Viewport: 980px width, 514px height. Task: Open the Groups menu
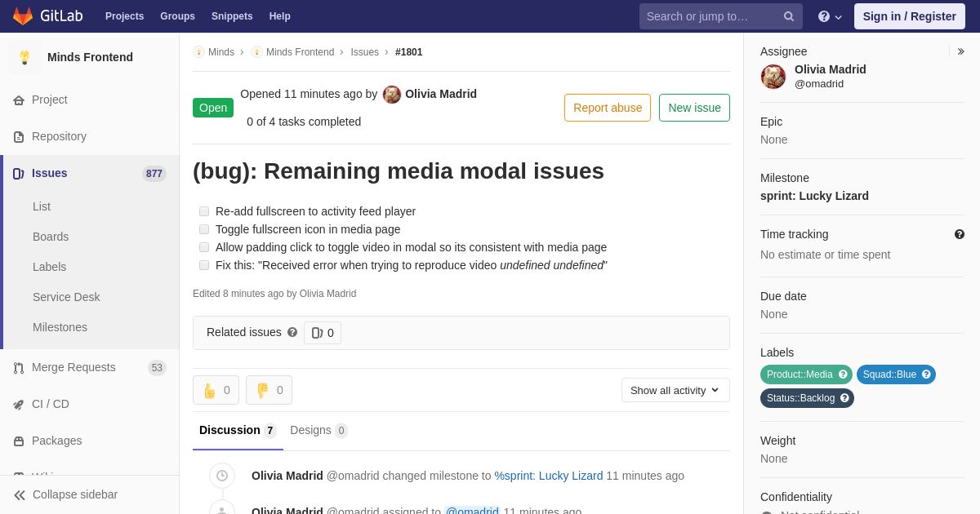coord(177,16)
